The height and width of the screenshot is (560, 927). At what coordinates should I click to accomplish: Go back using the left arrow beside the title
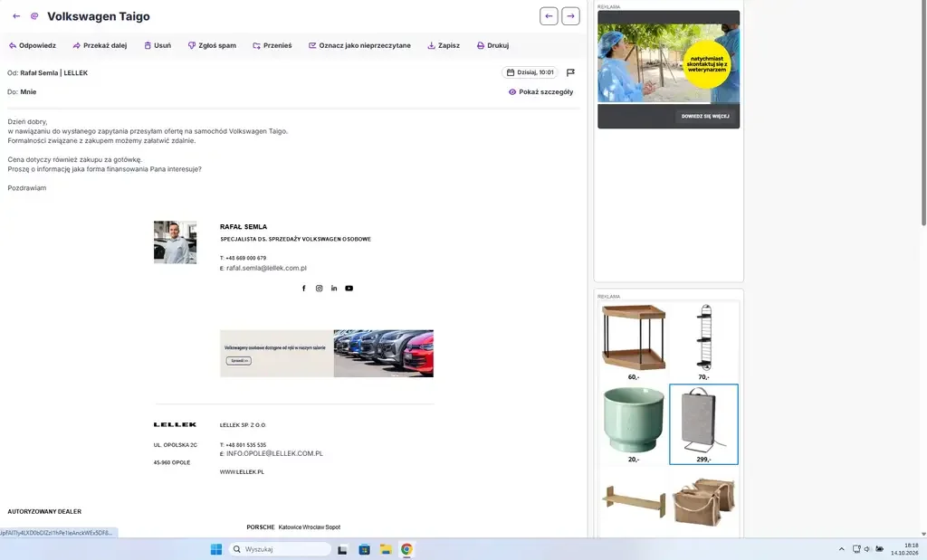click(16, 16)
